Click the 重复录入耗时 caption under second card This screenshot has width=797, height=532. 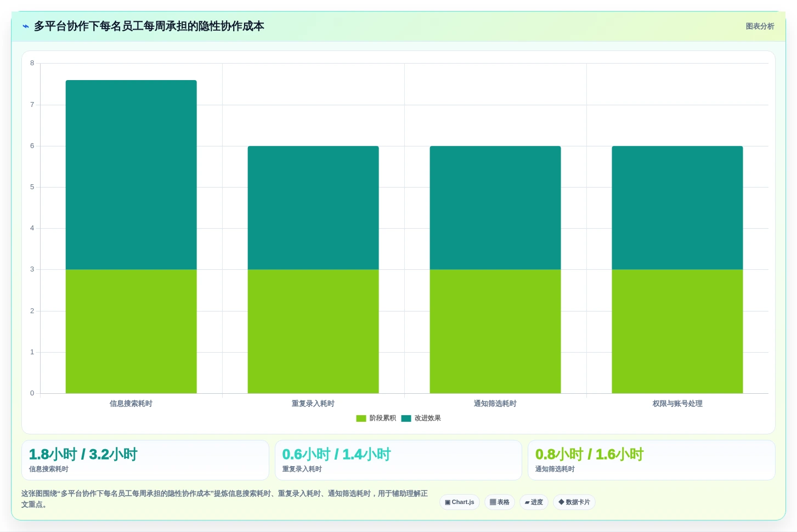(x=302, y=469)
